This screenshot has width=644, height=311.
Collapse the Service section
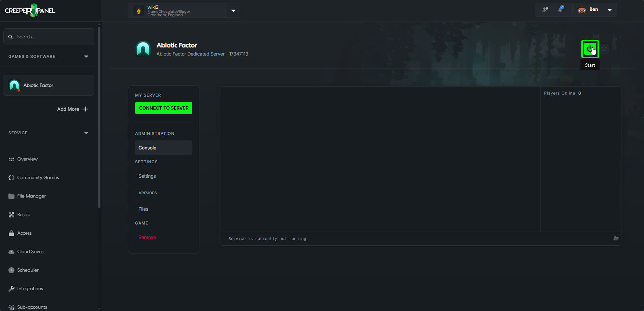[x=86, y=133]
